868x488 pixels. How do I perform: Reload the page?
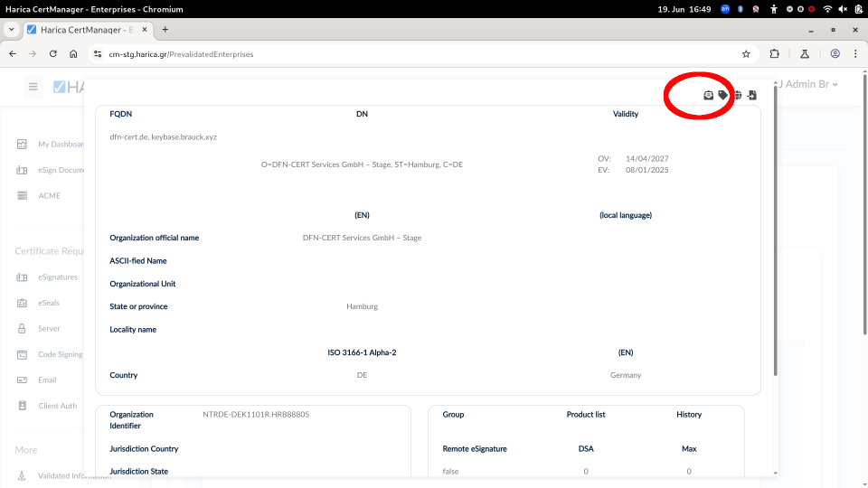(x=53, y=53)
